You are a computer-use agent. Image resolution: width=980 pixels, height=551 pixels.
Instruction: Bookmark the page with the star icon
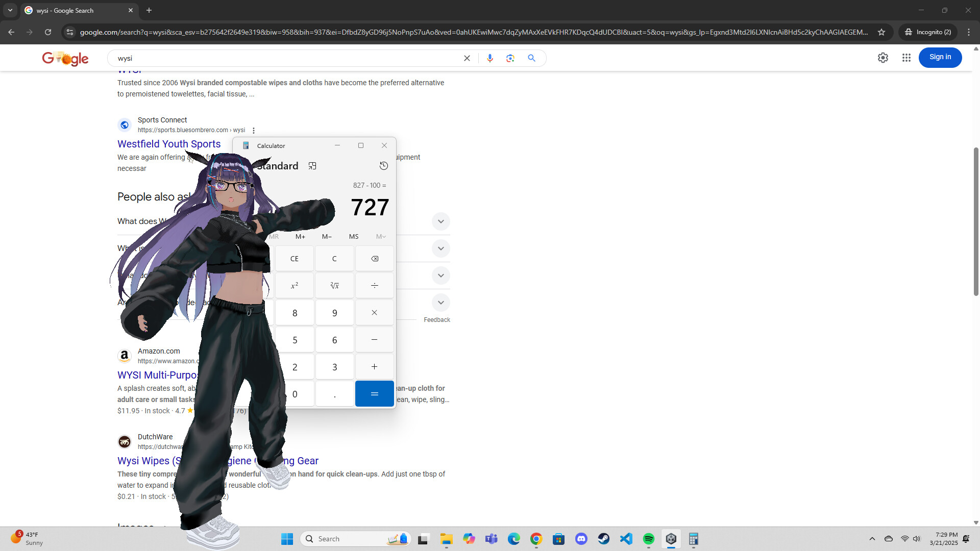point(881,32)
